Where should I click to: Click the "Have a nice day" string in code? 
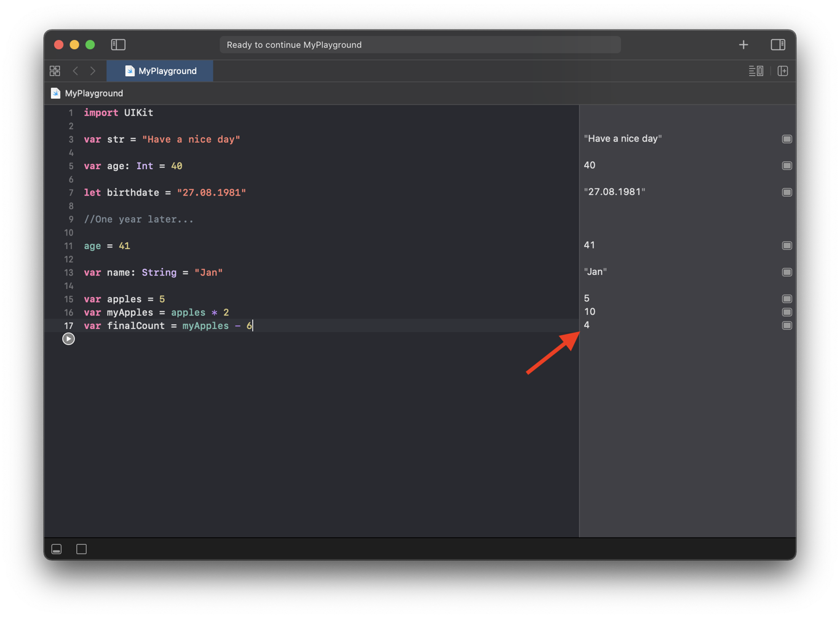[191, 140]
